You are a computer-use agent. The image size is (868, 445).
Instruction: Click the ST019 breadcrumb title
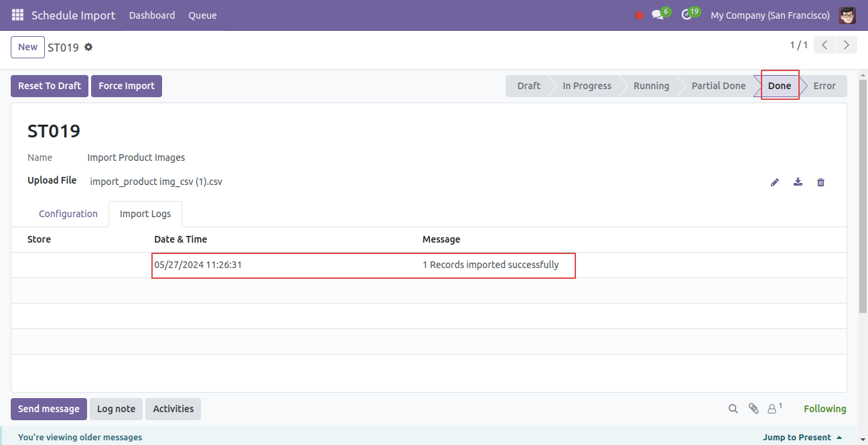coord(63,48)
